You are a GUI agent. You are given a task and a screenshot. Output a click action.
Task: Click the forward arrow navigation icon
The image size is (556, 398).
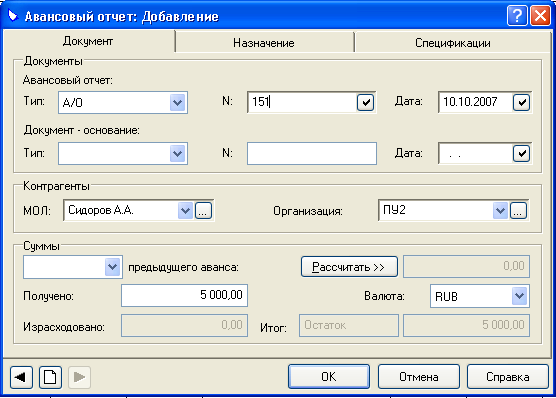pyautogui.click(x=79, y=377)
